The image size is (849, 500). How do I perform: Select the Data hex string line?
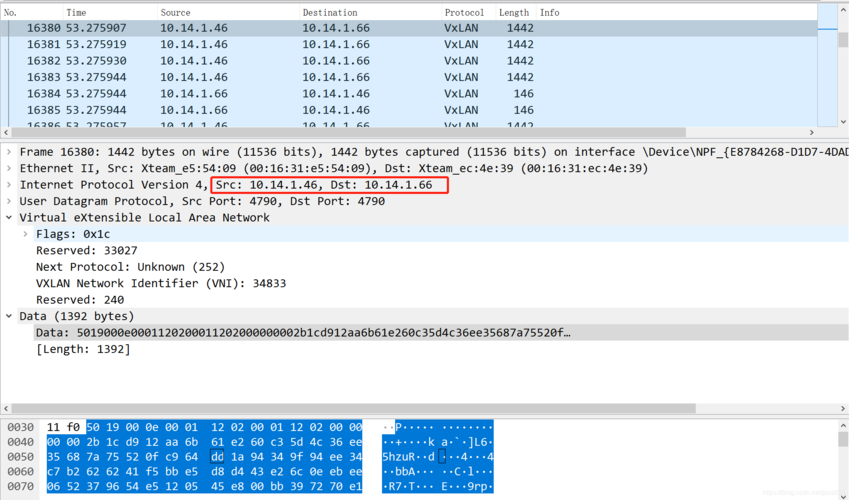(x=303, y=333)
